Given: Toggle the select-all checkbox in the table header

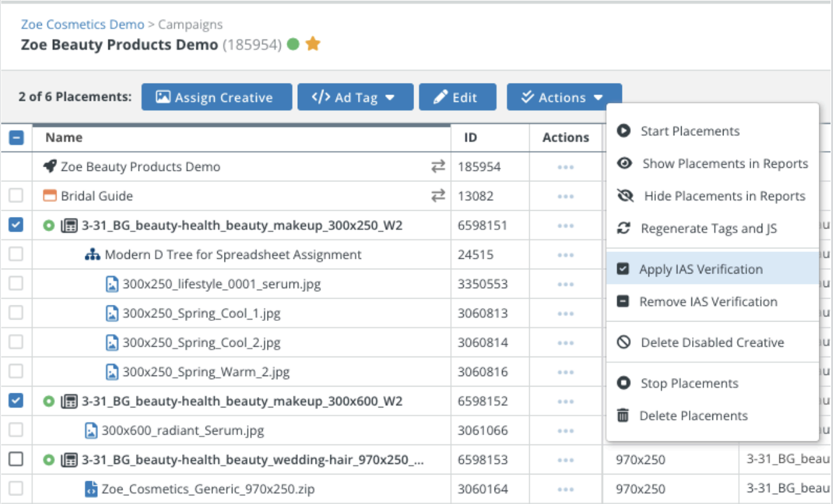Looking at the screenshot, I should coord(17,138).
